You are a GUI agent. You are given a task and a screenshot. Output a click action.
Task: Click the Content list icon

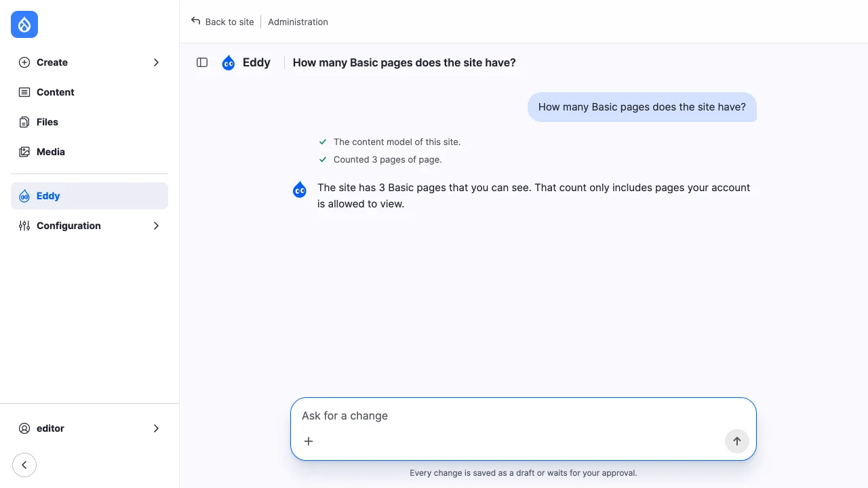tap(24, 92)
